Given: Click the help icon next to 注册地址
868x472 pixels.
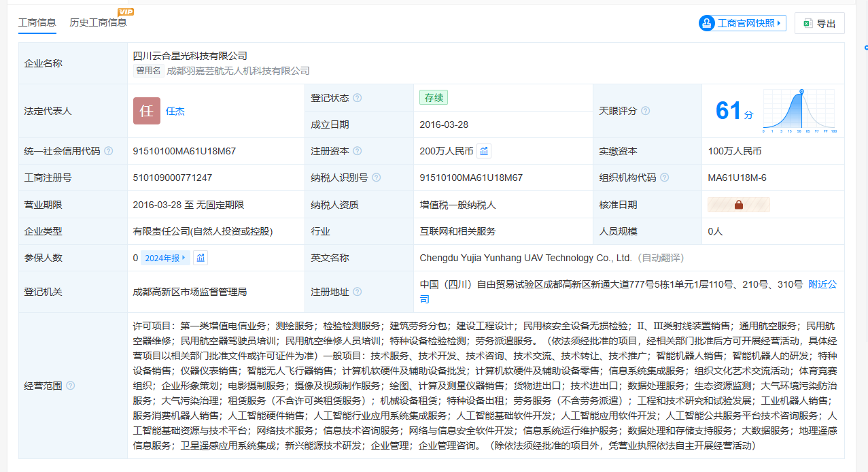Looking at the screenshot, I should pos(358,292).
